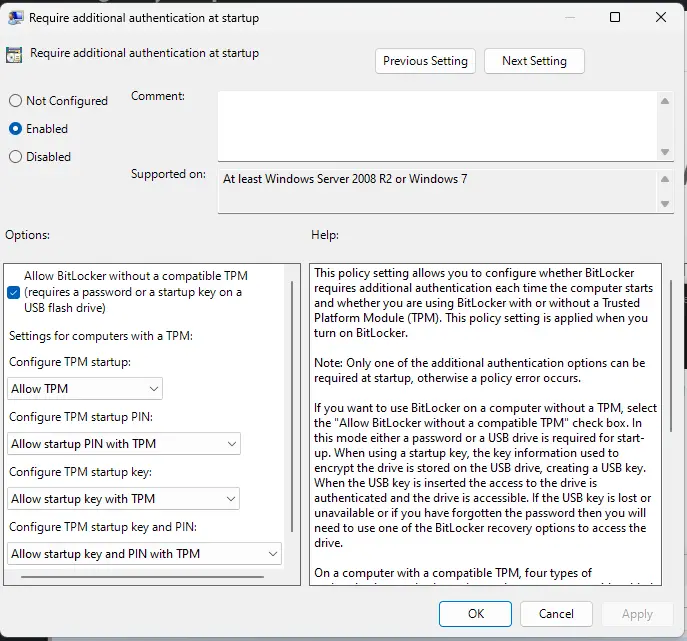This screenshot has height=641, width=687.
Task: Click the Supported on scroll down arrow
Action: click(x=665, y=203)
